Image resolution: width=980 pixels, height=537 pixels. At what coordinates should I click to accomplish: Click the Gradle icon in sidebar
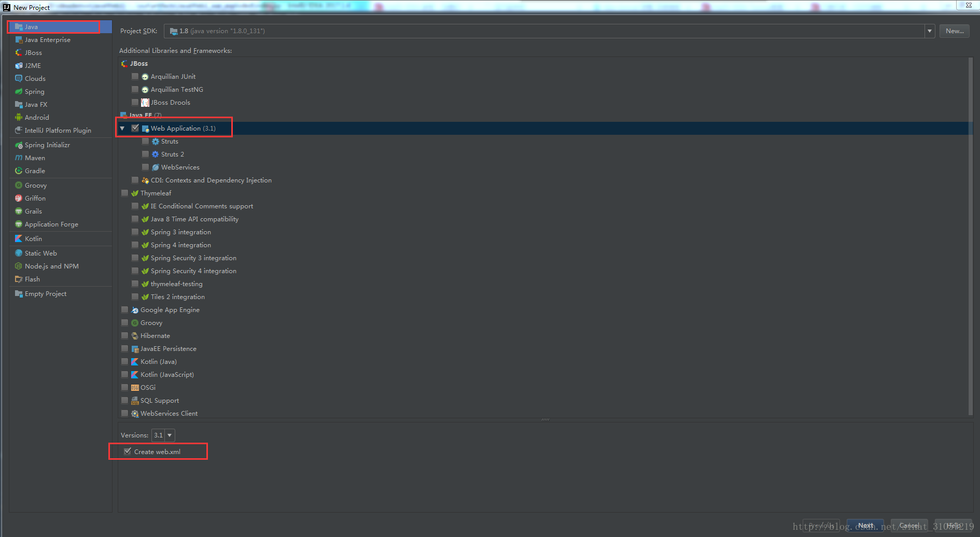click(19, 171)
